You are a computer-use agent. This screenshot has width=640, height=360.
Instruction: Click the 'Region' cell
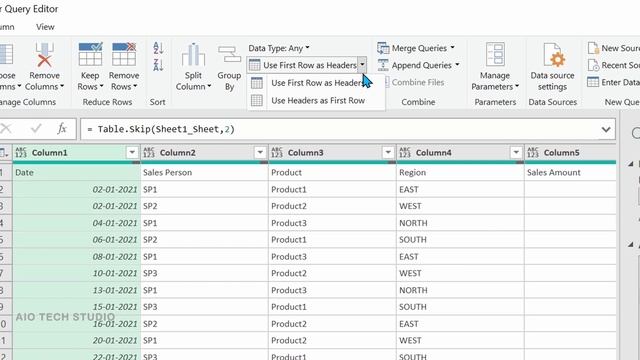pyautogui.click(x=460, y=172)
